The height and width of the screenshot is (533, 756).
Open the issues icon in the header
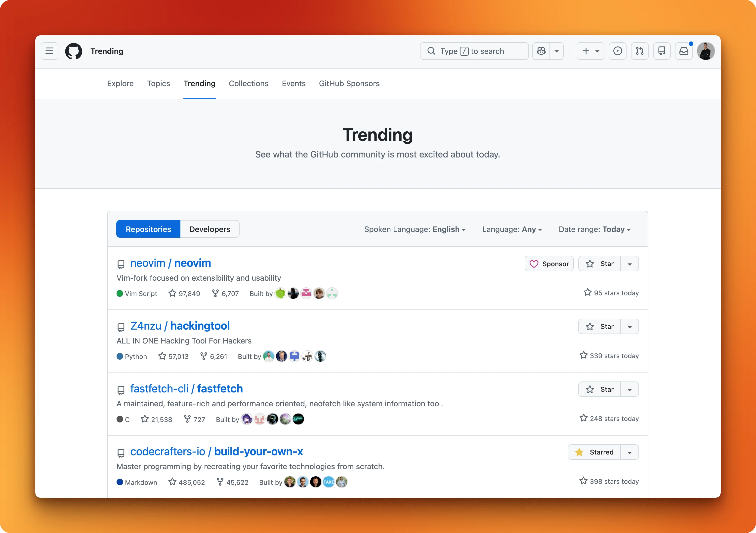pyautogui.click(x=618, y=51)
